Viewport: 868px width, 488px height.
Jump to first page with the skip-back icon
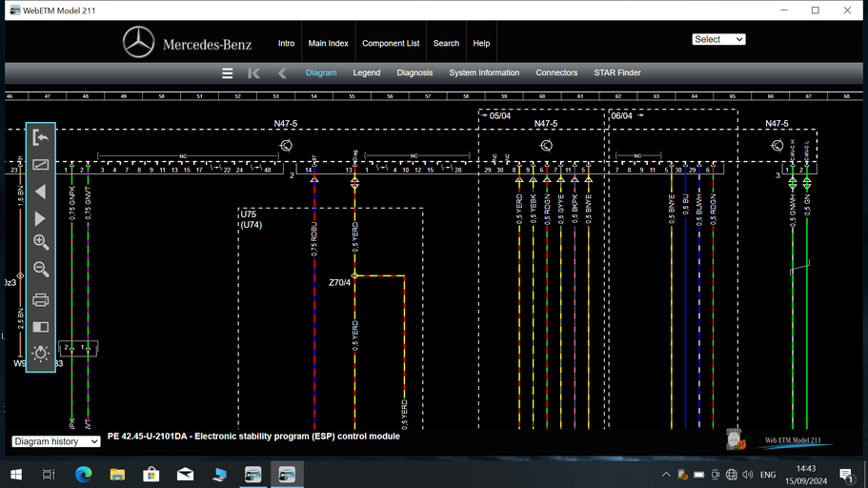coord(253,73)
